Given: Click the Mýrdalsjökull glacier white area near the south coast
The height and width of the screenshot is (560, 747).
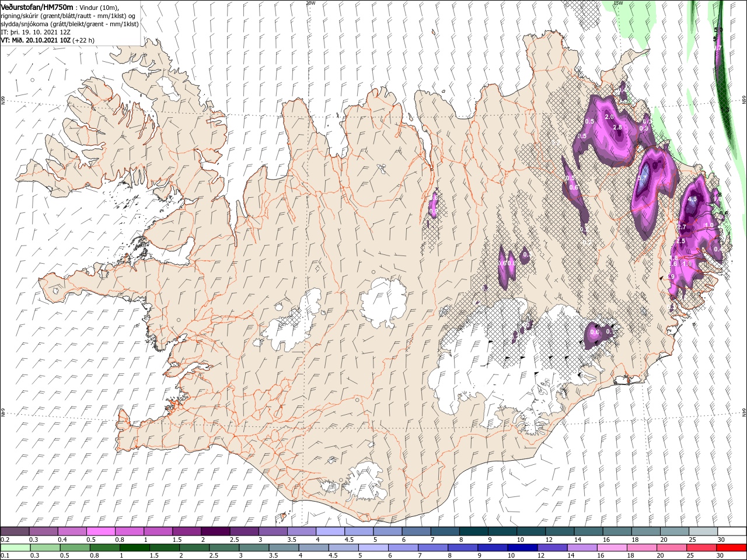Looking at the screenshot, I should click(x=365, y=481).
